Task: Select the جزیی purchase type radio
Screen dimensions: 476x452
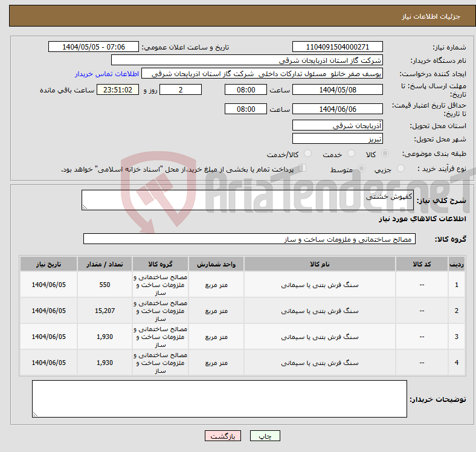Action: (402, 170)
